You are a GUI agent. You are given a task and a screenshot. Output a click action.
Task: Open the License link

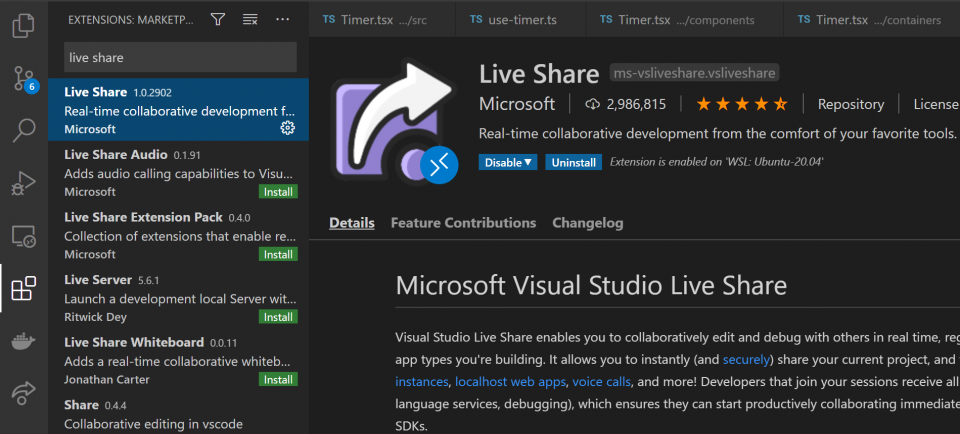tap(936, 104)
